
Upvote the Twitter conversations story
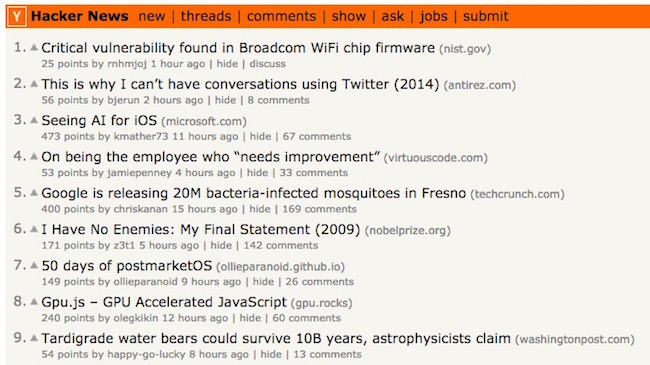click(x=34, y=84)
